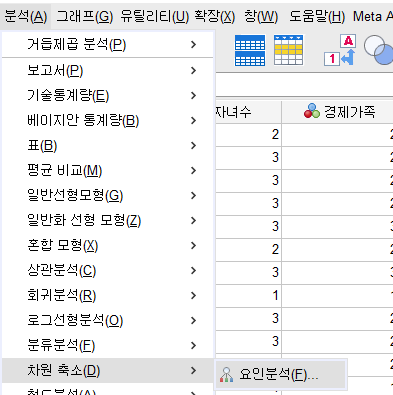Click the nominal measure icon beside 경제가족

[x=312, y=111]
